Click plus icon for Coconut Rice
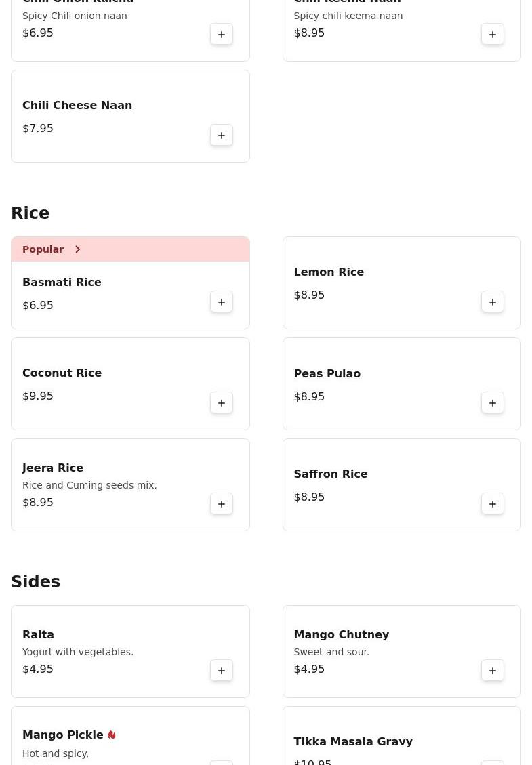Image resolution: width=532 pixels, height=765 pixels. coord(222,403)
